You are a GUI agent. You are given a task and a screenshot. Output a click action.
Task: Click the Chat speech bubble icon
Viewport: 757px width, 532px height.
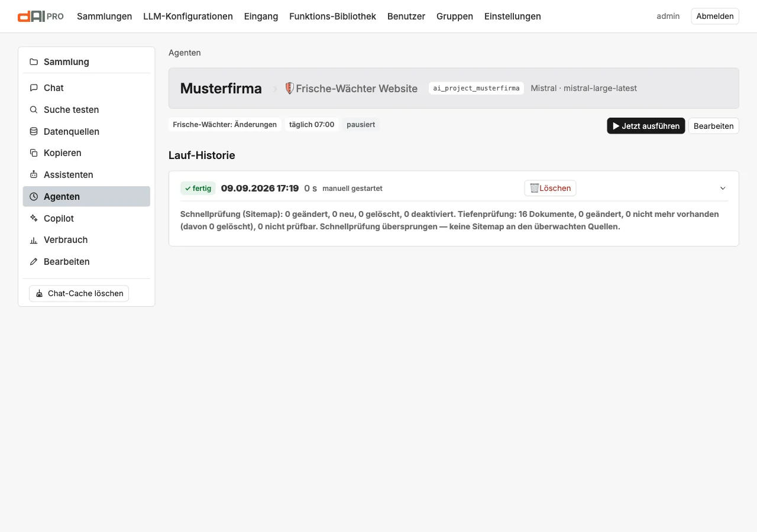pyautogui.click(x=34, y=88)
